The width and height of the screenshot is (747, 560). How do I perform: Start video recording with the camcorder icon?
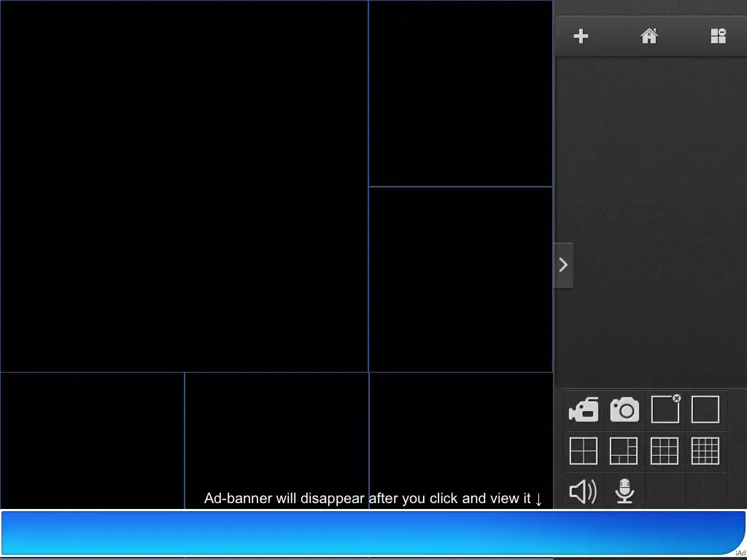click(x=584, y=410)
